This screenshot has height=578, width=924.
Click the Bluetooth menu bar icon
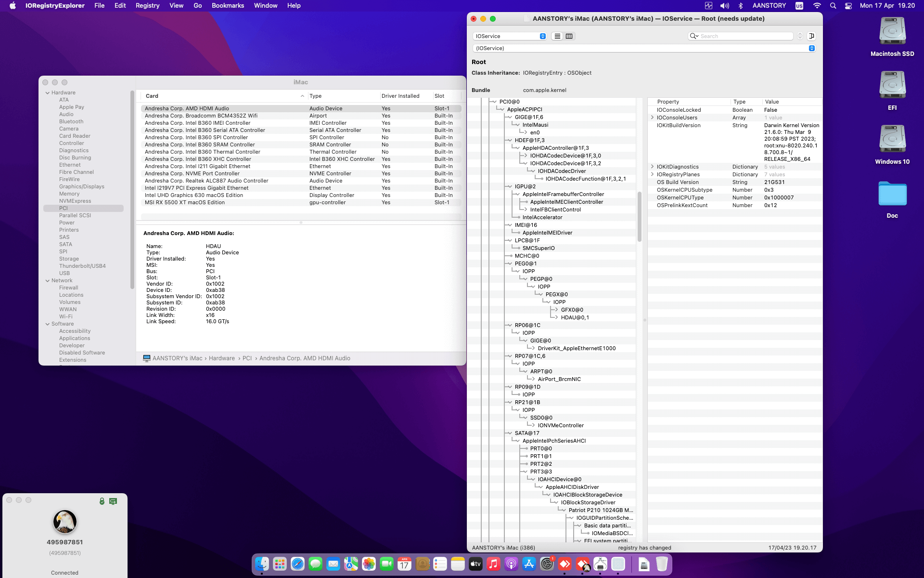[x=741, y=6]
